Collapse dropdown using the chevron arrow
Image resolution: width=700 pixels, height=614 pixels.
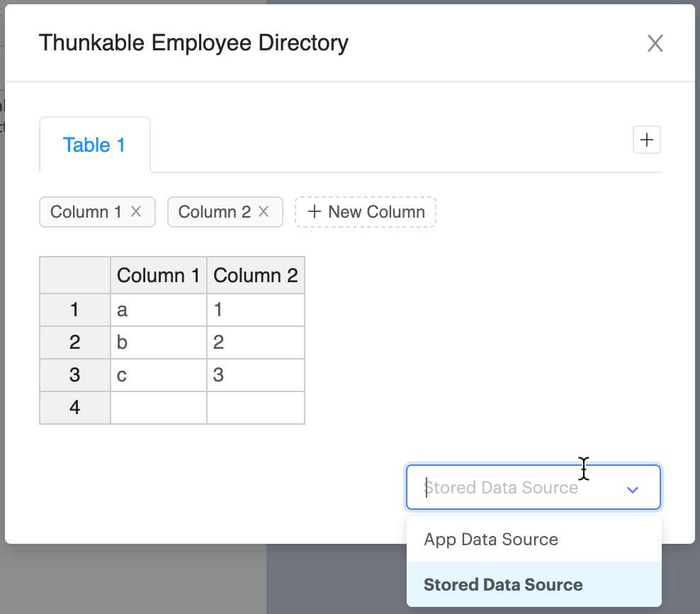tap(632, 489)
